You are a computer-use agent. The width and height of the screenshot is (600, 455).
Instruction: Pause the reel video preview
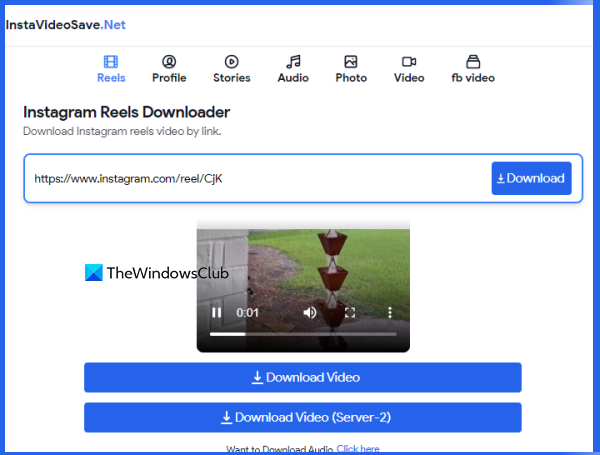click(216, 313)
